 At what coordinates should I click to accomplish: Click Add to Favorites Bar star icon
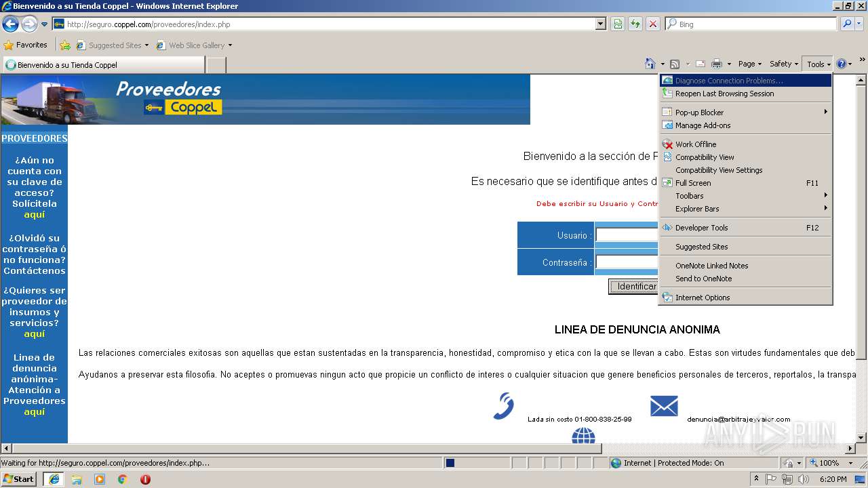pyautogui.click(x=65, y=45)
